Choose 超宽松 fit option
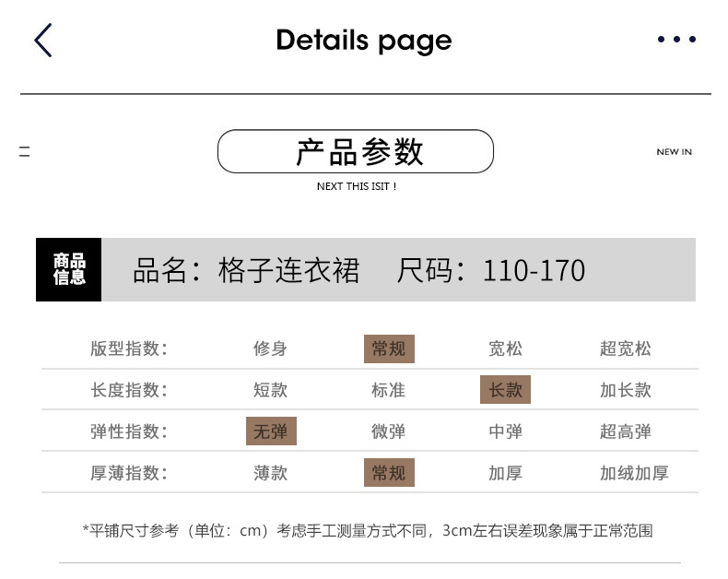 625,349
